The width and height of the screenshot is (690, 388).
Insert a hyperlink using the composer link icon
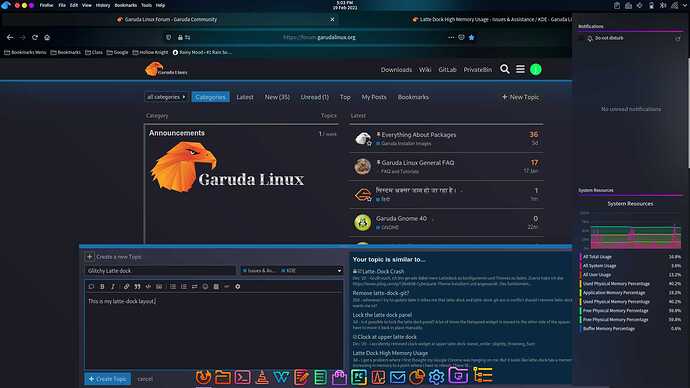pos(126,286)
